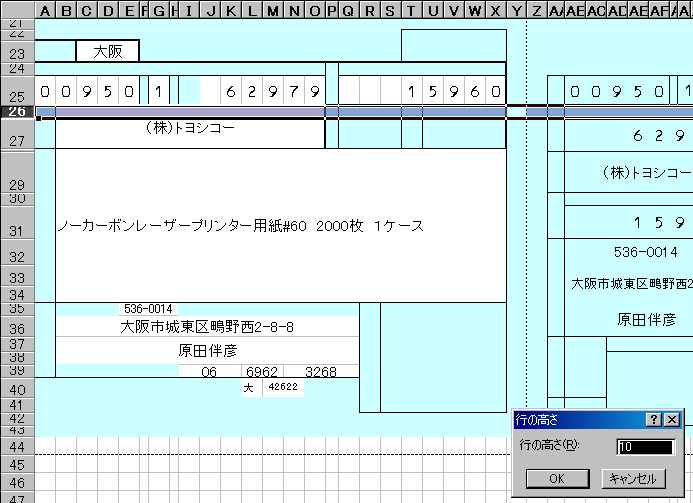This screenshot has width=693, height=503.
Task: Click キャンセル in the row height dialog
Action: (633, 478)
